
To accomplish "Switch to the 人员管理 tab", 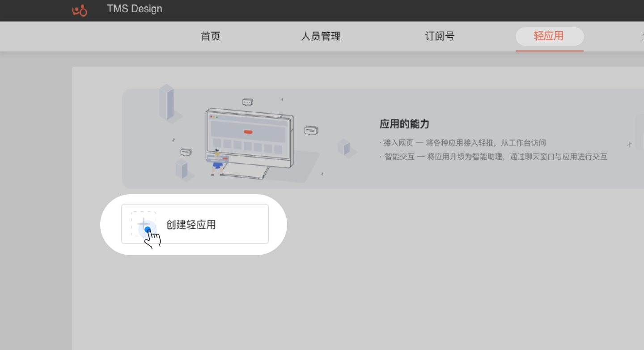I will pos(321,36).
